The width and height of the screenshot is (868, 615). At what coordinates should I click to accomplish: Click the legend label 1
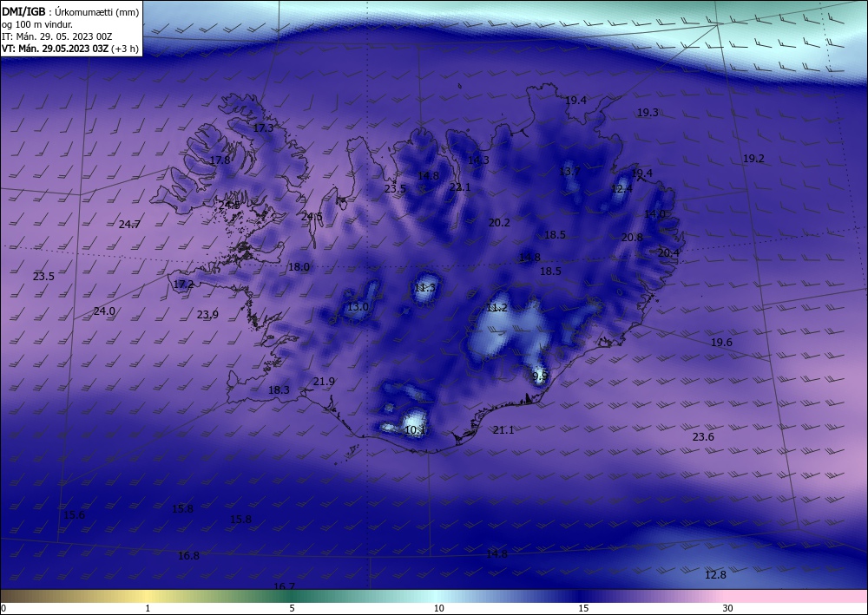click(148, 608)
